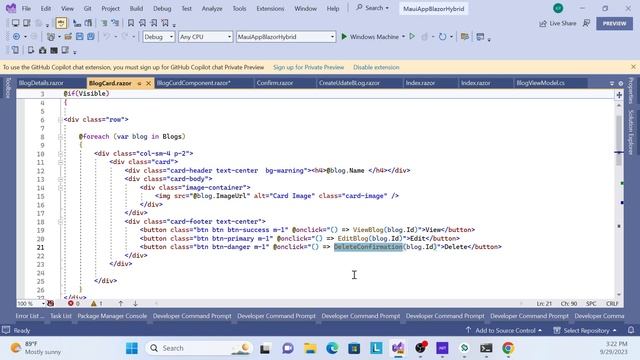Open Microsoft Edge from taskbar
This screenshot has width=640, height=360.
point(332,348)
